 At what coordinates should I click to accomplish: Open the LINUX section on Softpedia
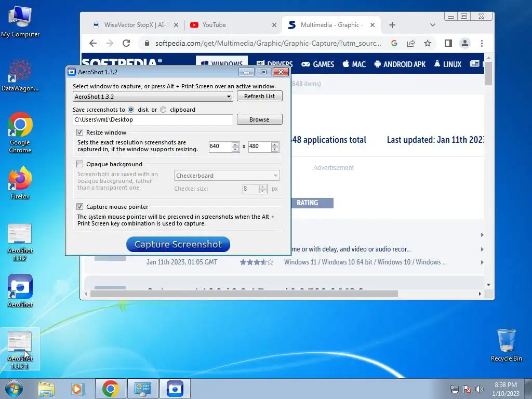point(448,64)
